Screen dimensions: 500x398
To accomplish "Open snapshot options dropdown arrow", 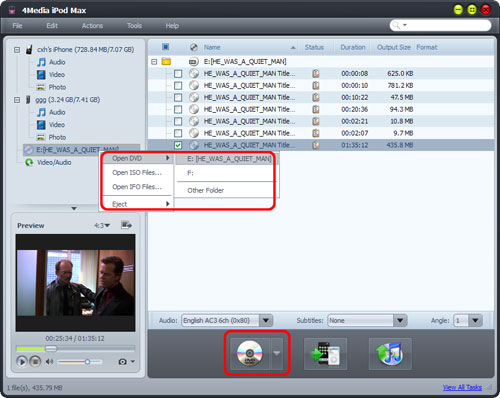I will point(133,361).
